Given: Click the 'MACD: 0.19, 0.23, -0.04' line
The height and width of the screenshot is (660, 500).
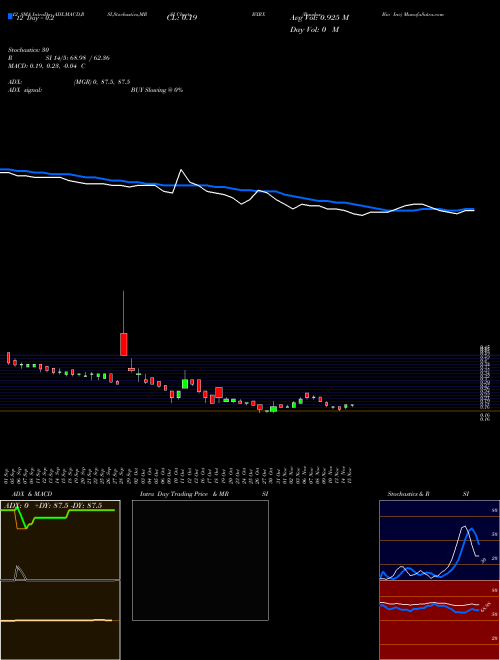Looking at the screenshot, I should tap(46, 66).
